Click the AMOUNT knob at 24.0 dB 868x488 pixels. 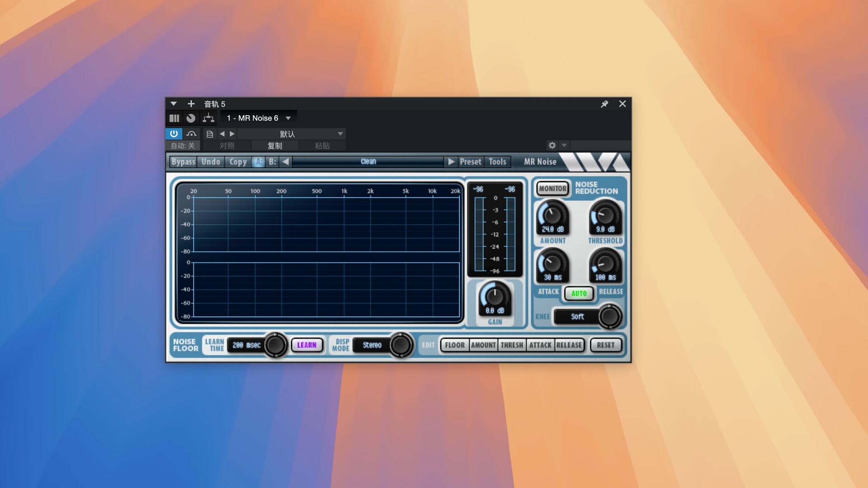point(552,215)
